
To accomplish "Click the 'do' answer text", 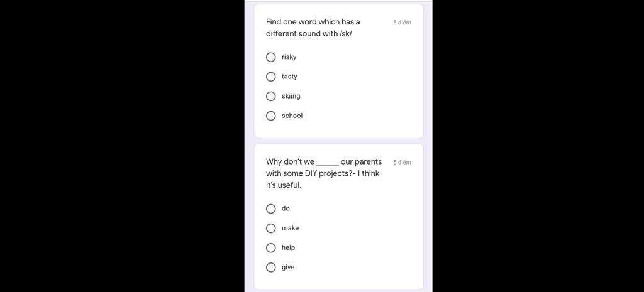I will [286, 208].
